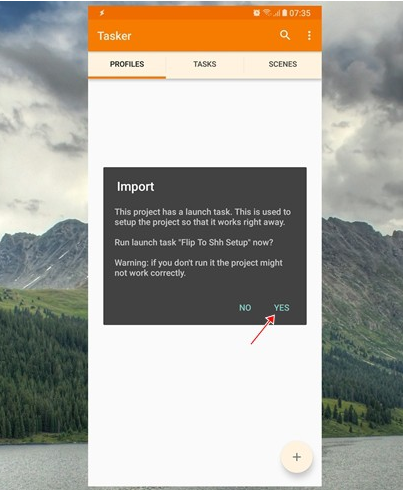Switch to the TASKS tab
This screenshot has height=490, width=403.
(x=205, y=64)
